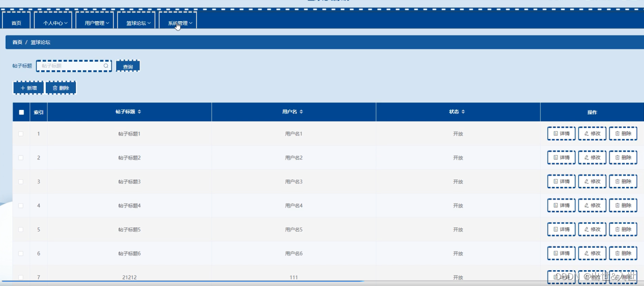Click the cell 用户名6
Viewport: 644px width, 286px height.
tap(294, 253)
